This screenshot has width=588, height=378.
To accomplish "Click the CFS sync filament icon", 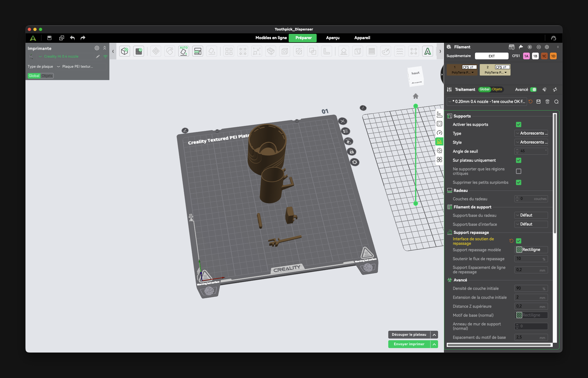I will tap(512, 47).
